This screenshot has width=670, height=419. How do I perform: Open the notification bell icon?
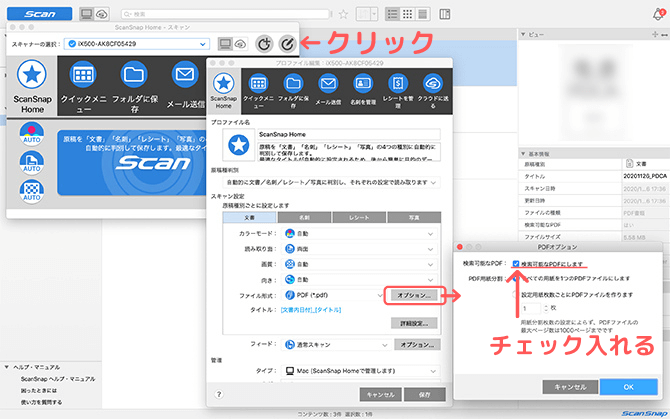tap(658, 14)
